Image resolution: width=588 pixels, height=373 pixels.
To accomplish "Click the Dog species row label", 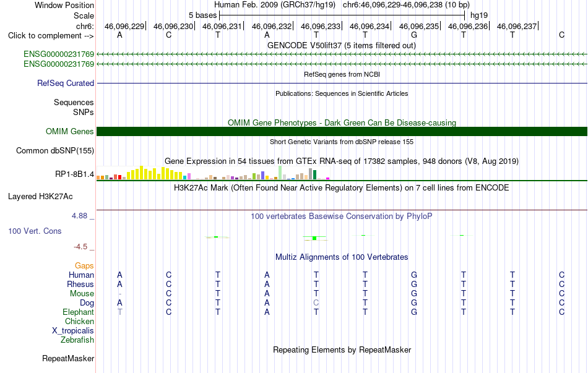I will click(87, 303).
